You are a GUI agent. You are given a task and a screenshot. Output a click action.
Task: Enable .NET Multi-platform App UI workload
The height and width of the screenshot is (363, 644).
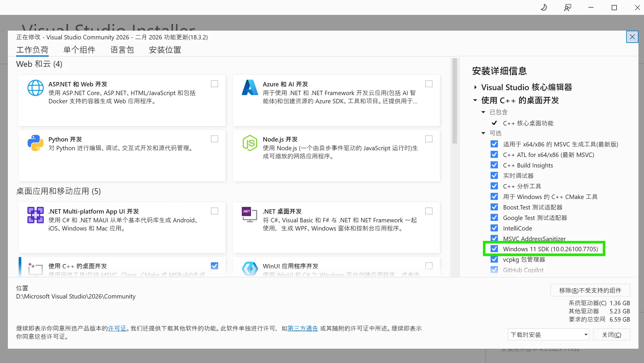click(x=214, y=211)
